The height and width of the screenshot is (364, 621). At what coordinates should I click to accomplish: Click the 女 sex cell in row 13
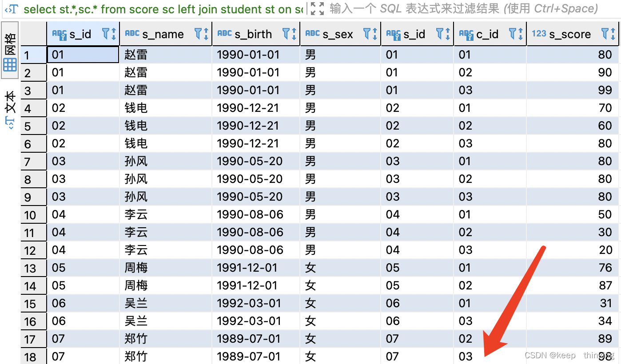click(341, 268)
